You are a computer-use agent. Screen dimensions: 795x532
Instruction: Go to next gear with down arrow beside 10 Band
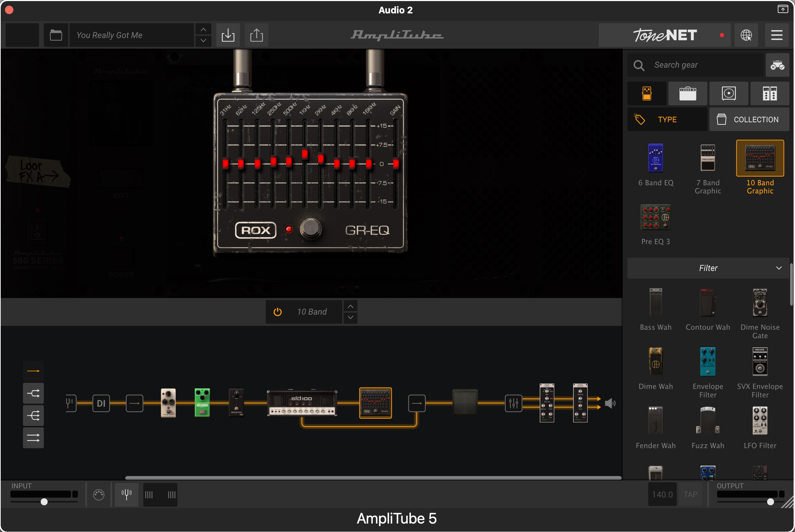350,317
